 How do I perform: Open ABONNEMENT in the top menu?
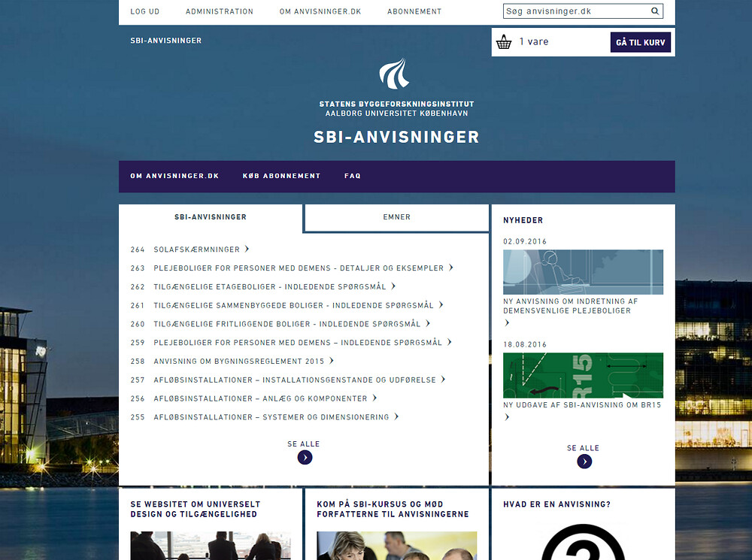point(414,11)
